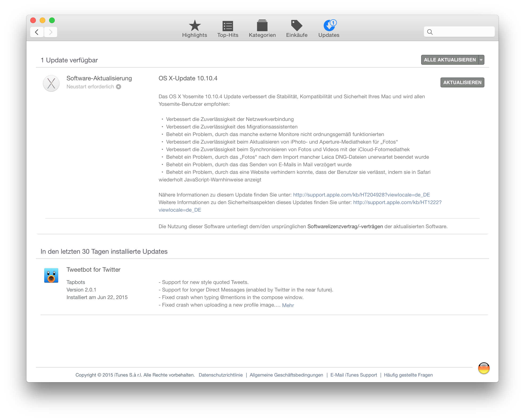Go forward with the right arrow button
The width and height of the screenshot is (525, 420).
point(51,32)
